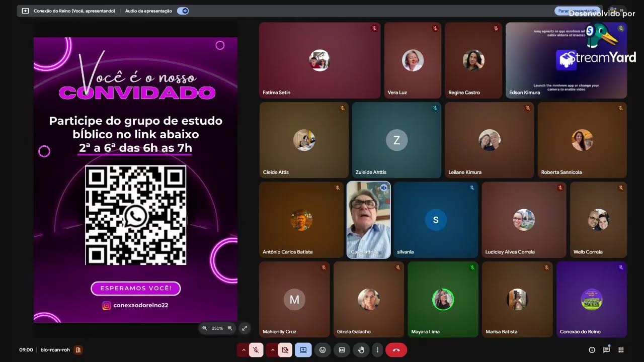Select Cleide Attis's tile
This screenshot has height=362, width=644.
[x=304, y=140]
